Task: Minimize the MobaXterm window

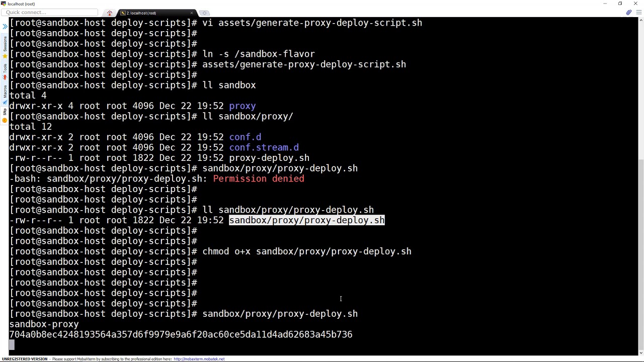Action: click(605, 4)
